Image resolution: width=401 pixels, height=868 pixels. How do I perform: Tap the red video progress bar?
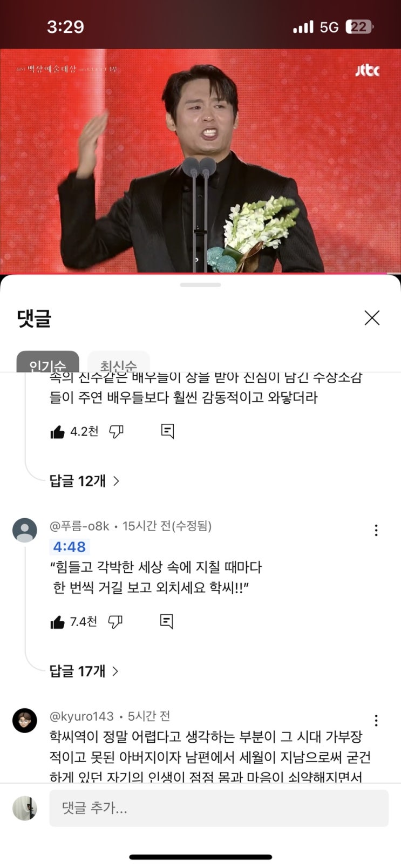pos(200,273)
